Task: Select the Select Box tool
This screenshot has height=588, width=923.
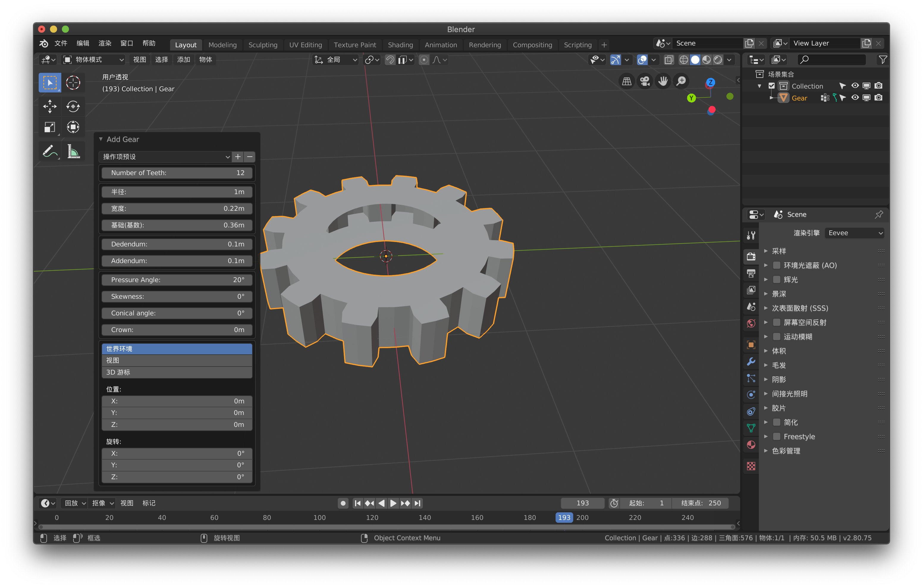Action: click(x=50, y=83)
